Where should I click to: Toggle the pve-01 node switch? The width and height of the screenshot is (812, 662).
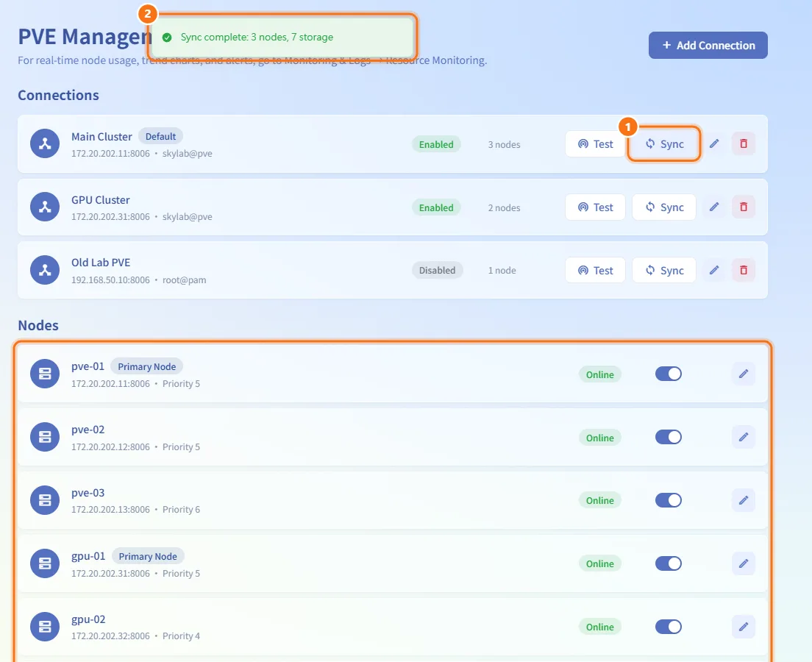(x=668, y=374)
